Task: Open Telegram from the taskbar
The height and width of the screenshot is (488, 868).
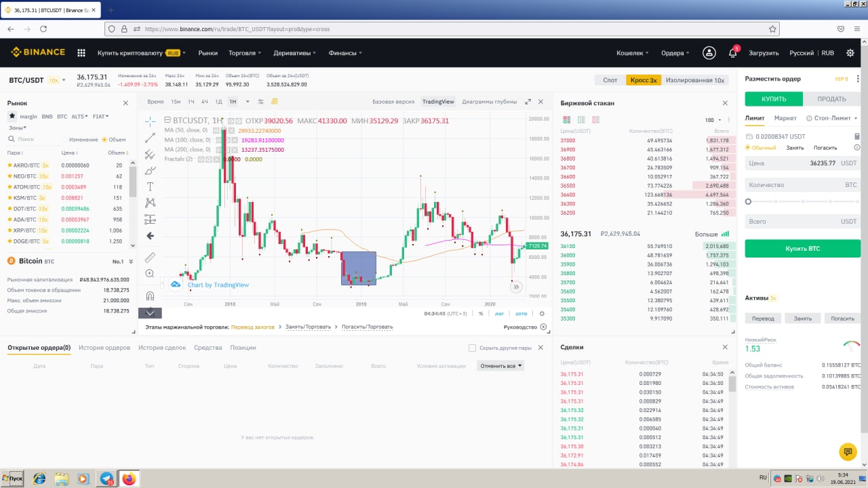Action: tap(107, 479)
